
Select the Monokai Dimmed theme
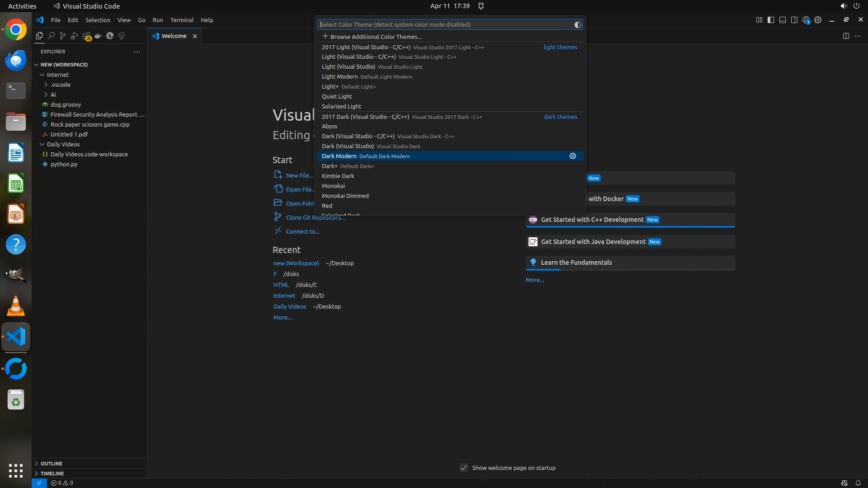(345, 196)
